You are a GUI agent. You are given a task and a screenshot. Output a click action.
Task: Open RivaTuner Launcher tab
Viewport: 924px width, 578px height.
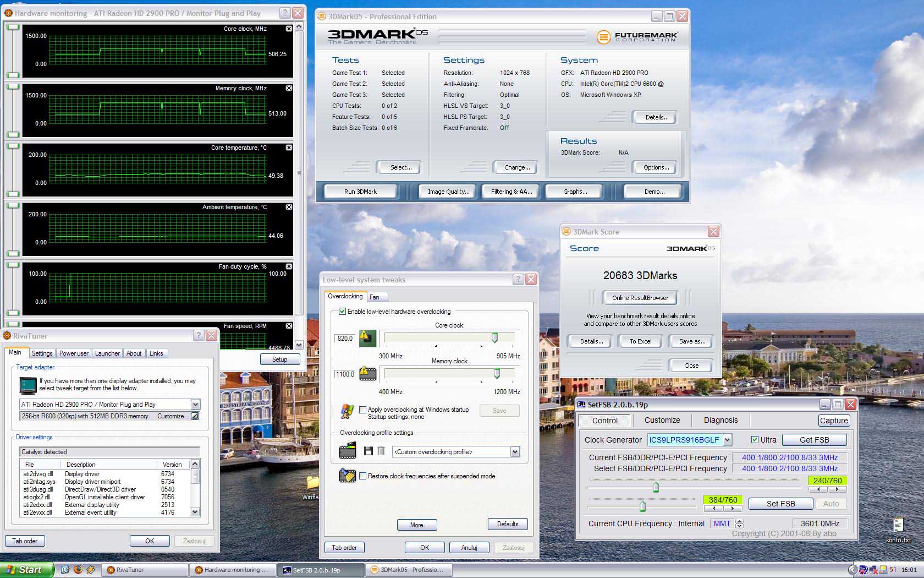[x=107, y=353]
